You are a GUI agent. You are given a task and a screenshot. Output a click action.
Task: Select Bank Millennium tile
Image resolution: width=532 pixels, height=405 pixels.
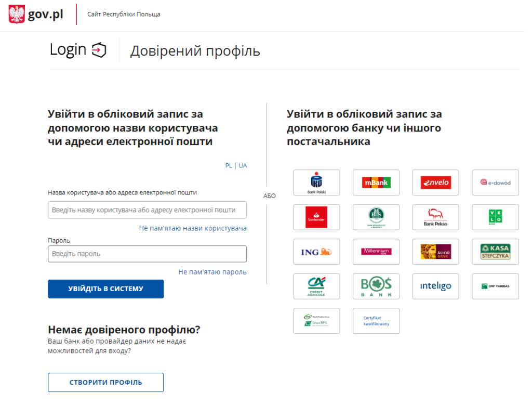[x=376, y=252]
